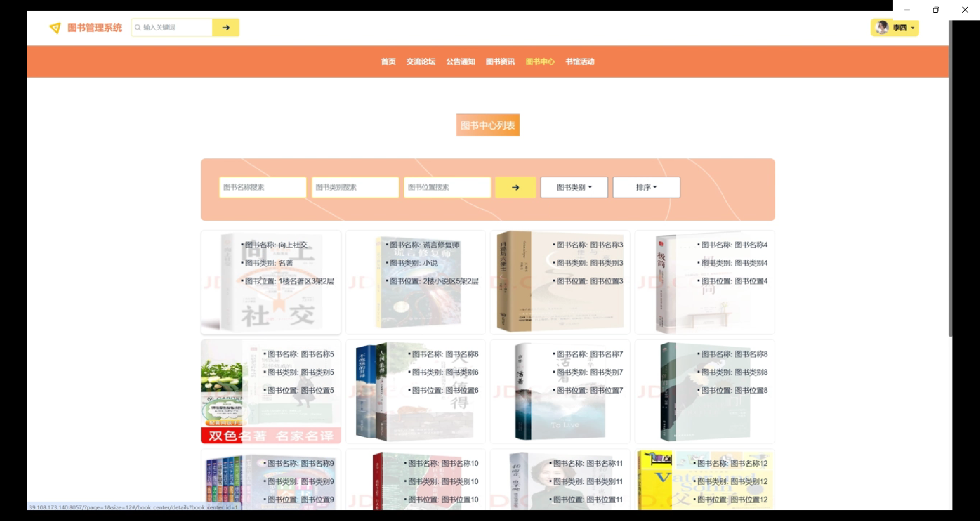
Task: Focus the 图书类别搜索 input field
Action: [x=355, y=187]
